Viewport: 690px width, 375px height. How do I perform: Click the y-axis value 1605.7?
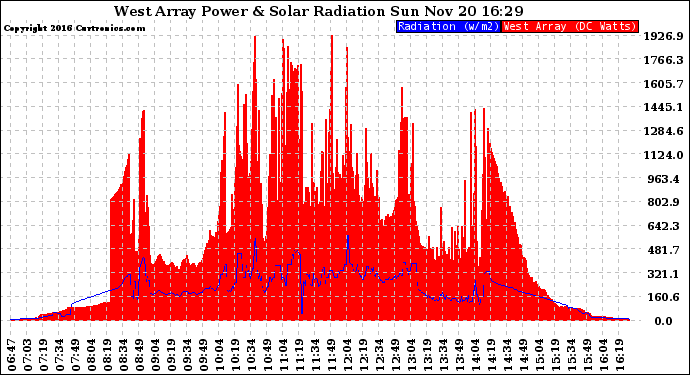(x=664, y=84)
